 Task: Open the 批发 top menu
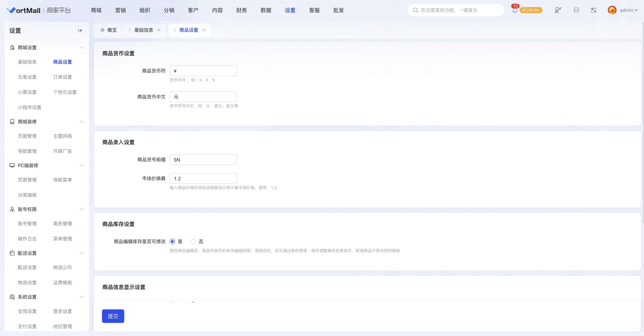point(339,10)
